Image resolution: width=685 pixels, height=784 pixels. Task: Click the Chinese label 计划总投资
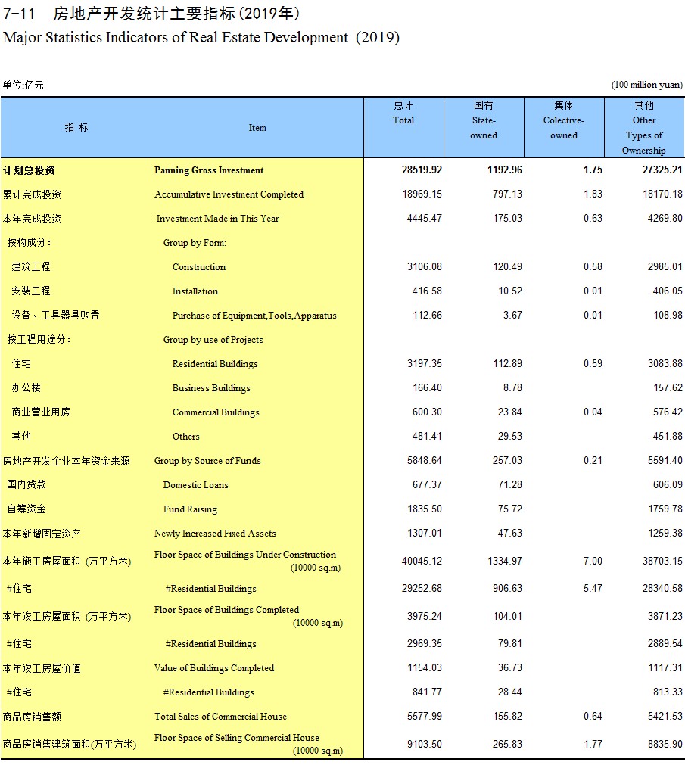tap(29, 170)
